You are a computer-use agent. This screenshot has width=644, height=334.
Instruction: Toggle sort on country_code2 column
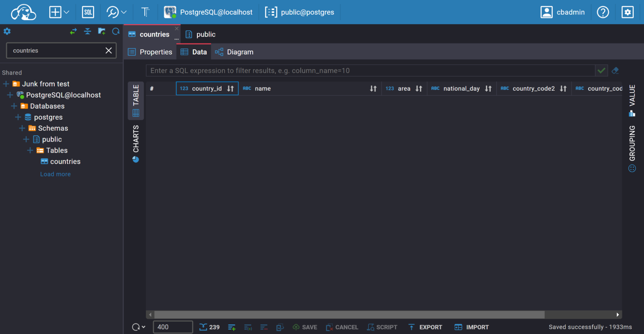click(563, 88)
